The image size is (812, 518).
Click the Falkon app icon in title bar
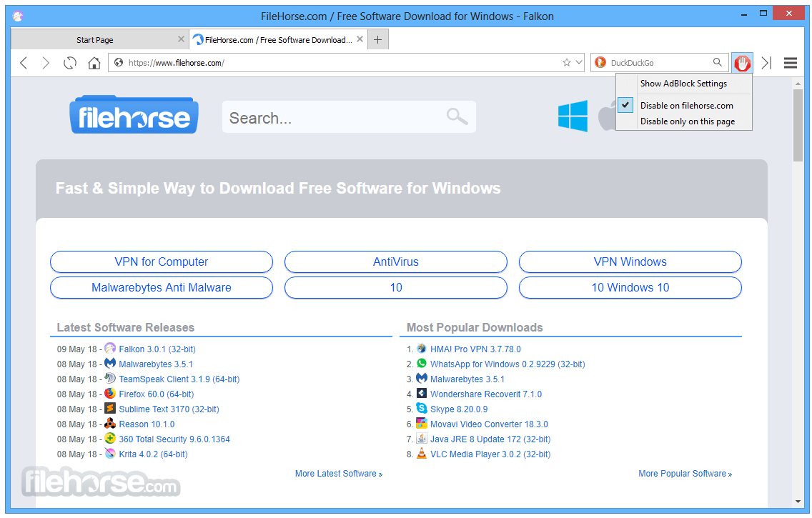click(x=18, y=16)
